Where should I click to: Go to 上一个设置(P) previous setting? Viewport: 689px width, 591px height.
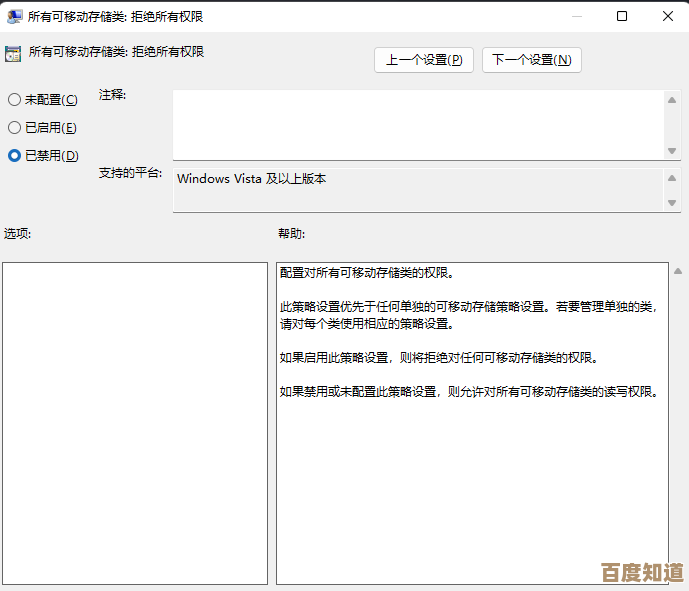424,60
